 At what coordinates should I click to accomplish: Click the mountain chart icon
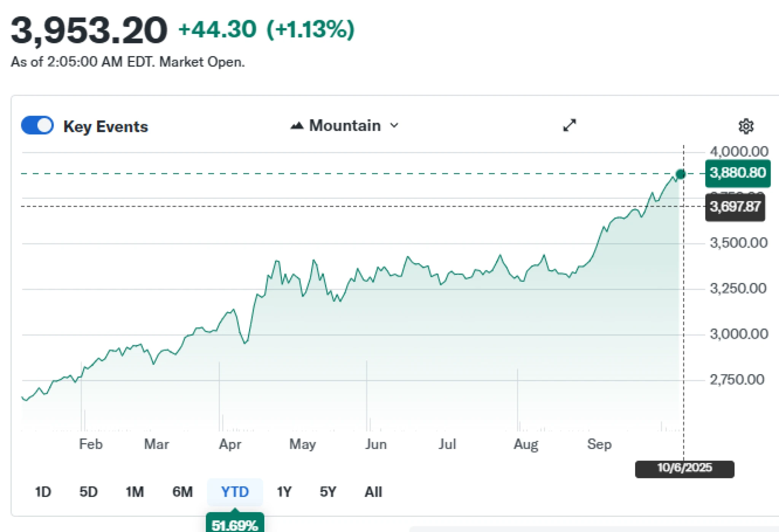(x=297, y=125)
